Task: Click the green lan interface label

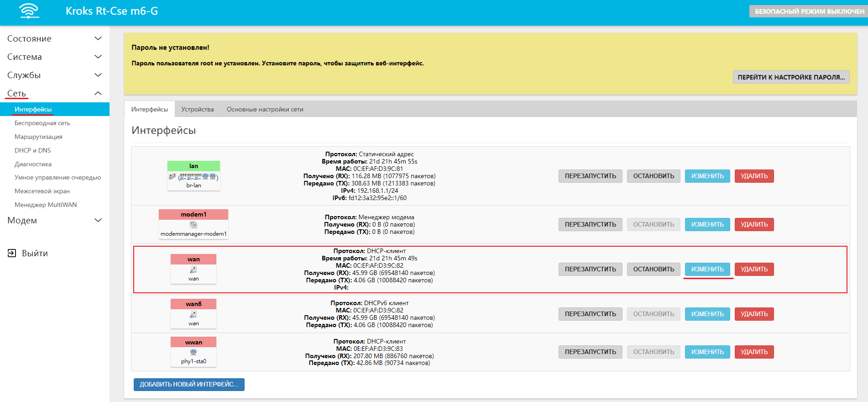Action: [x=193, y=166]
